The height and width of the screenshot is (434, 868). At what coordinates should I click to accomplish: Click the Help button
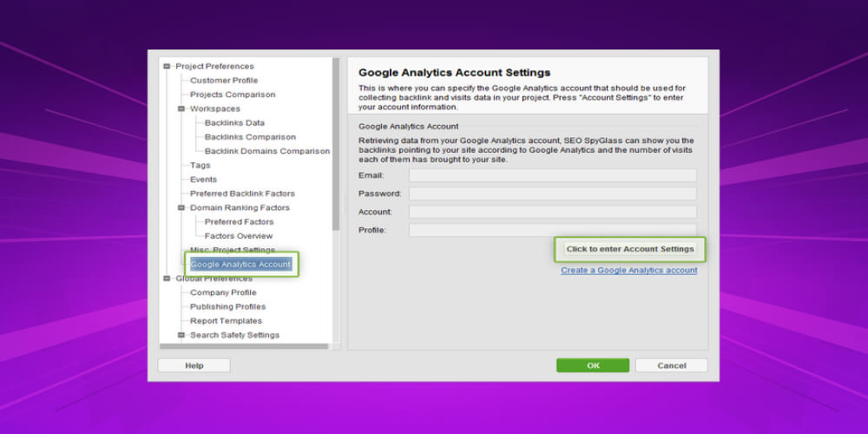[194, 365]
